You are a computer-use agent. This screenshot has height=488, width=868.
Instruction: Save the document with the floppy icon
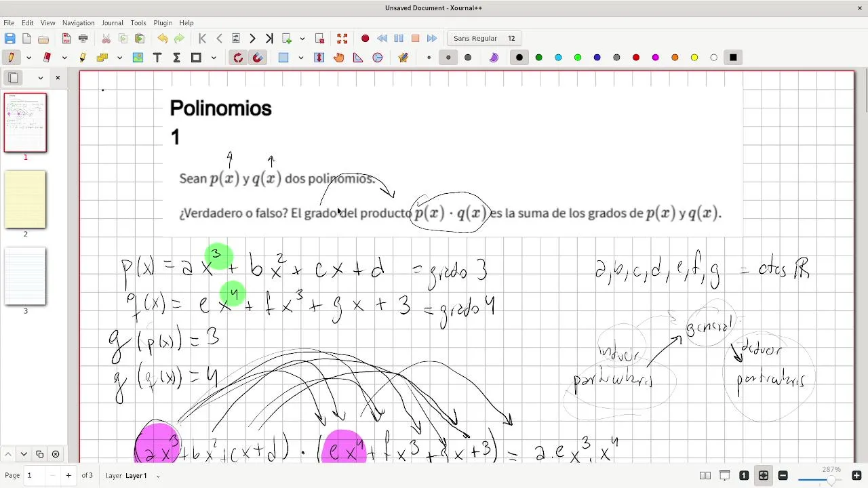pyautogui.click(x=10, y=39)
